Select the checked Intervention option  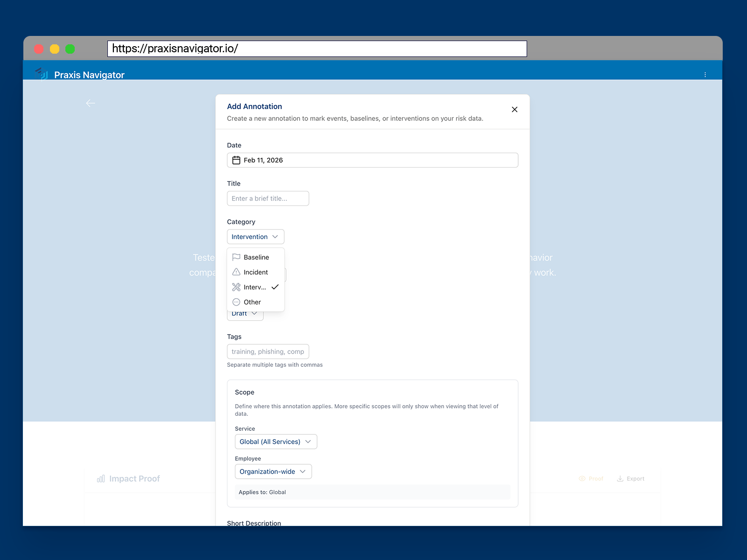[x=255, y=287]
